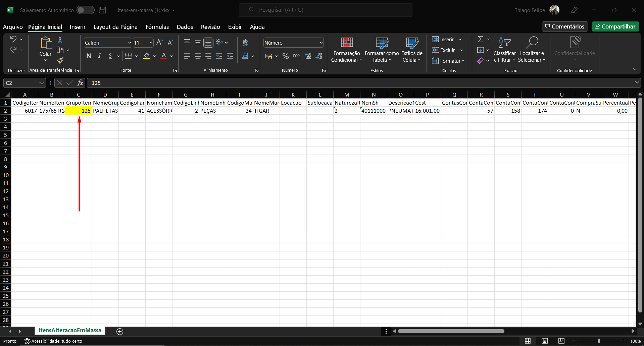Click the Undo arrow icon
This screenshot has width=644, height=346.
(13, 39)
